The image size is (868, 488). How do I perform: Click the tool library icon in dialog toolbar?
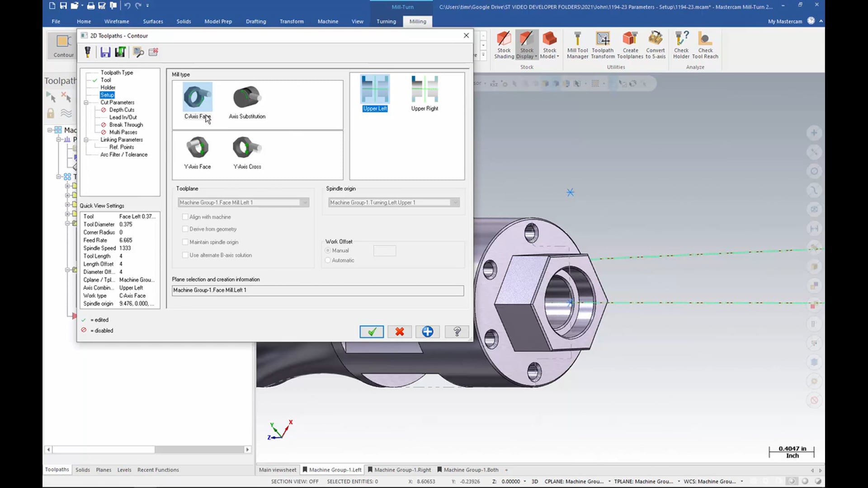tap(88, 52)
